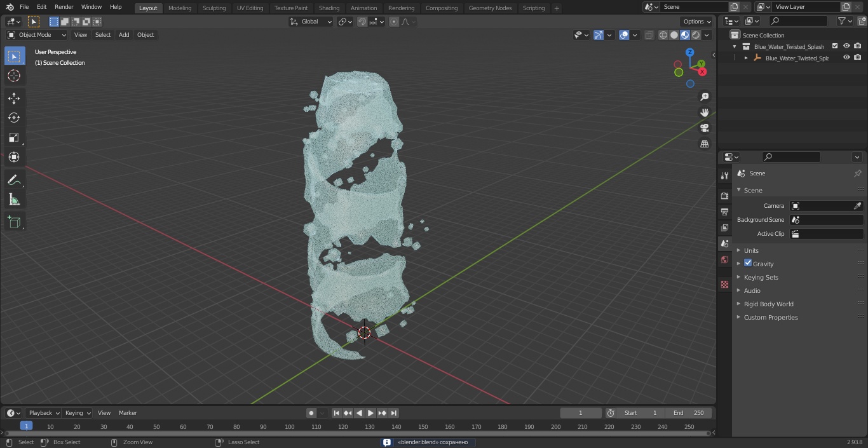Open Object Mode dropdown
Image resolution: width=868 pixels, height=448 pixels.
pyautogui.click(x=37, y=35)
